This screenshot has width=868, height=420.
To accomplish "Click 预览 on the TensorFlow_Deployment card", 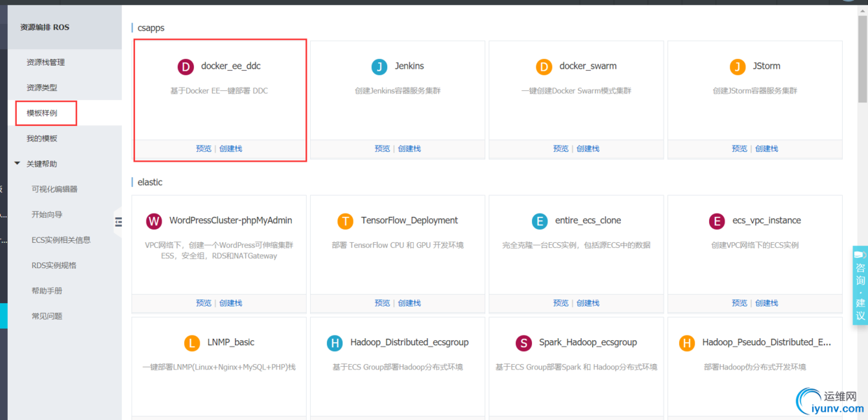I will tap(382, 303).
